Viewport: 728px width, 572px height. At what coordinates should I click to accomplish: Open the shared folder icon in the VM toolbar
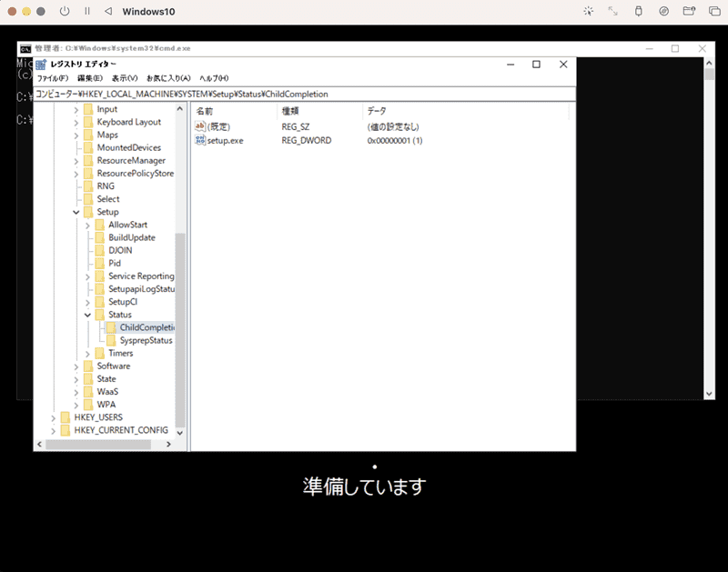pos(689,11)
